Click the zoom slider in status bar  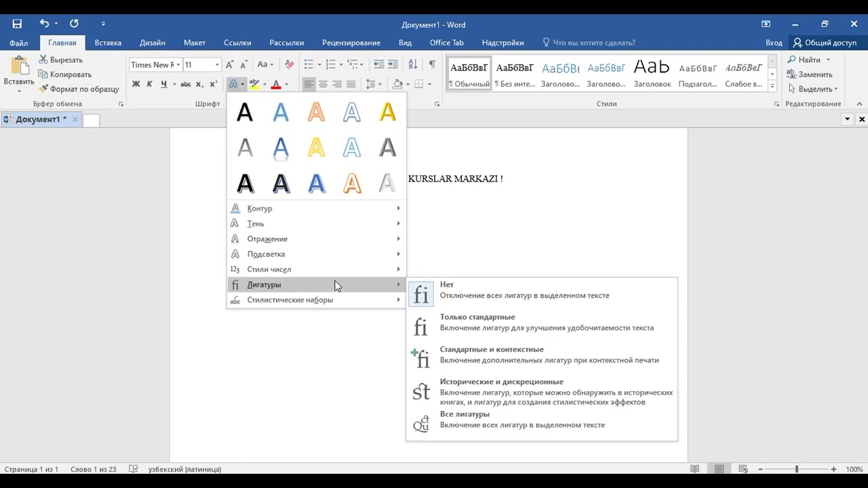click(796, 469)
